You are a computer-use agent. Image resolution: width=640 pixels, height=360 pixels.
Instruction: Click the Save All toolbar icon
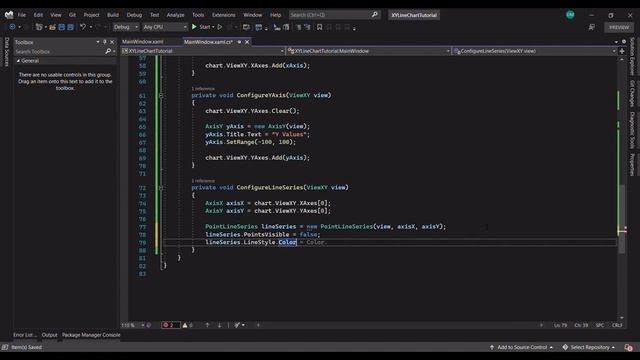point(71,27)
